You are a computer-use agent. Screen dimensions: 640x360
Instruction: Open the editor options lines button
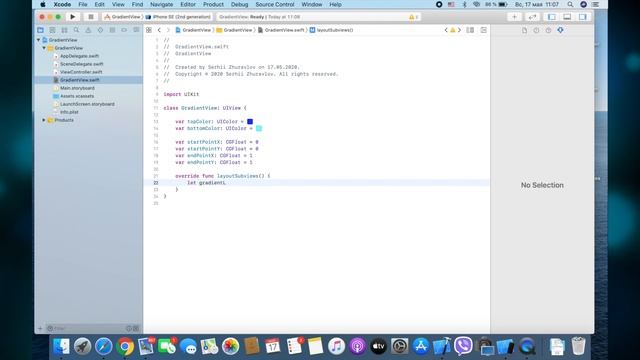point(470,30)
